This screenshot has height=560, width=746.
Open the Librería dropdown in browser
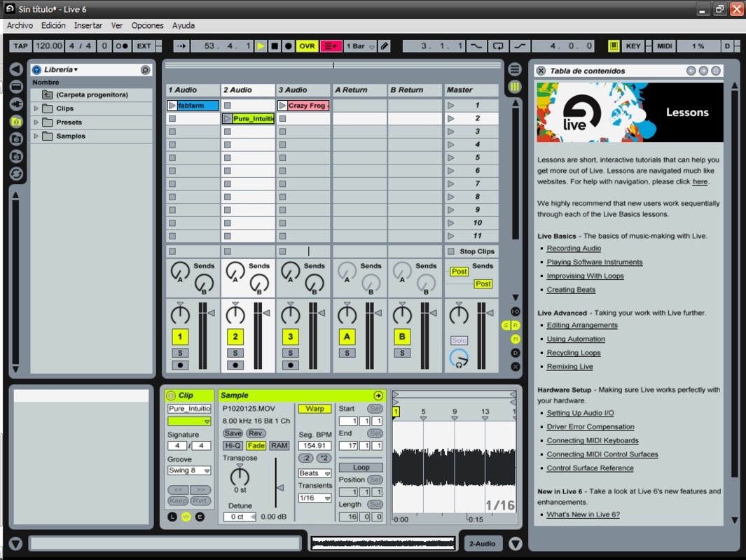[x=61, y=69]
